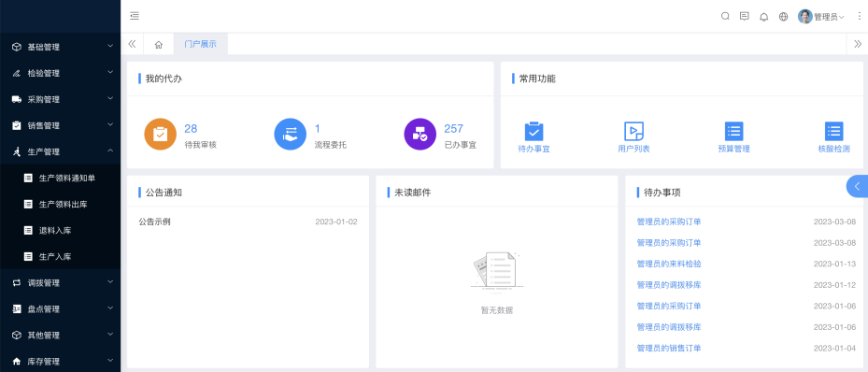Open 生产入库 menu item
868x372 pixels.
tap(61, 256)
